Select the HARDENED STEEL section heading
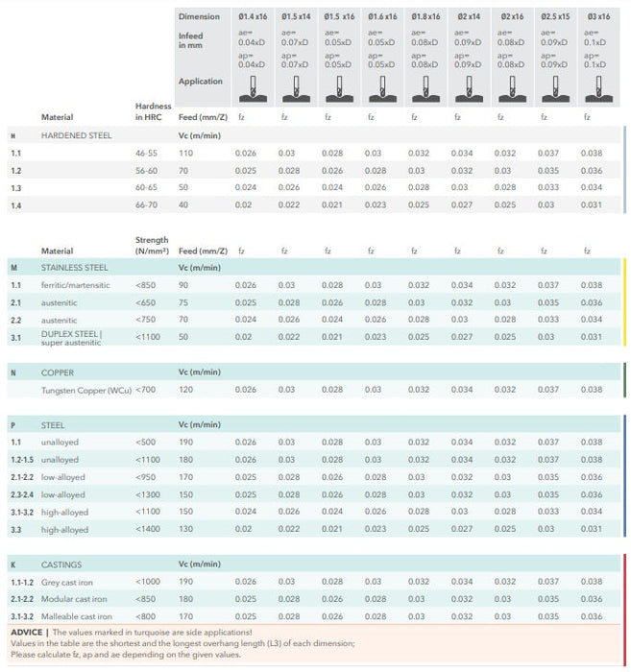Screen dimensions: 631x672 click(76, 136)
